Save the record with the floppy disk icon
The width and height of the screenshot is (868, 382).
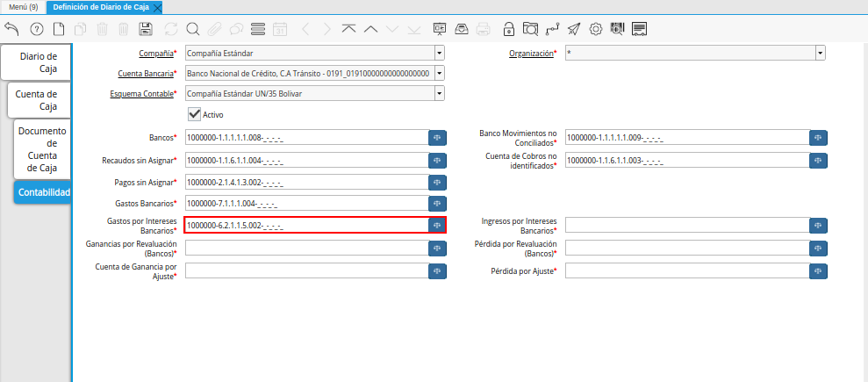pos(146,29)
